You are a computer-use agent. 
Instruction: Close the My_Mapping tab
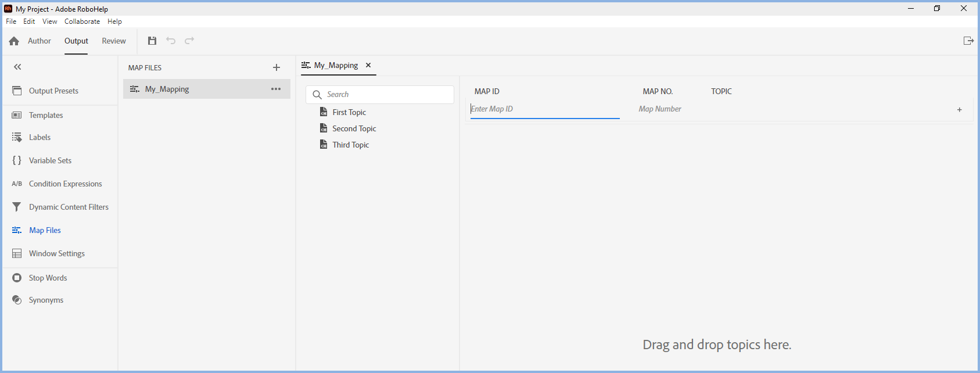(368, 65)
